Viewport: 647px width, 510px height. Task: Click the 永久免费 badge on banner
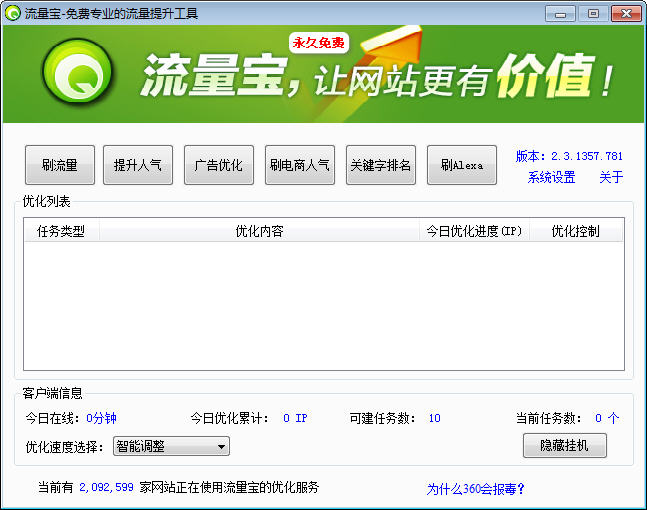(x=319, y=43)
